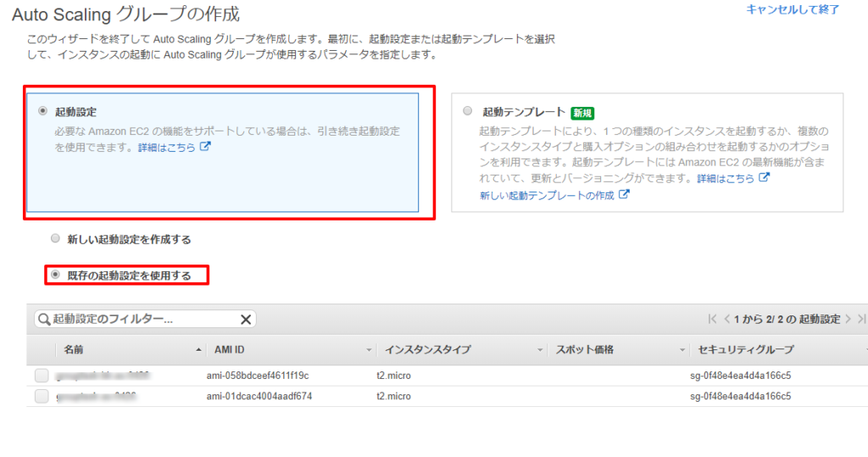Click external link icon beside 新しい起動テンプレートの作成
The image size is (868, 457).
625,194
